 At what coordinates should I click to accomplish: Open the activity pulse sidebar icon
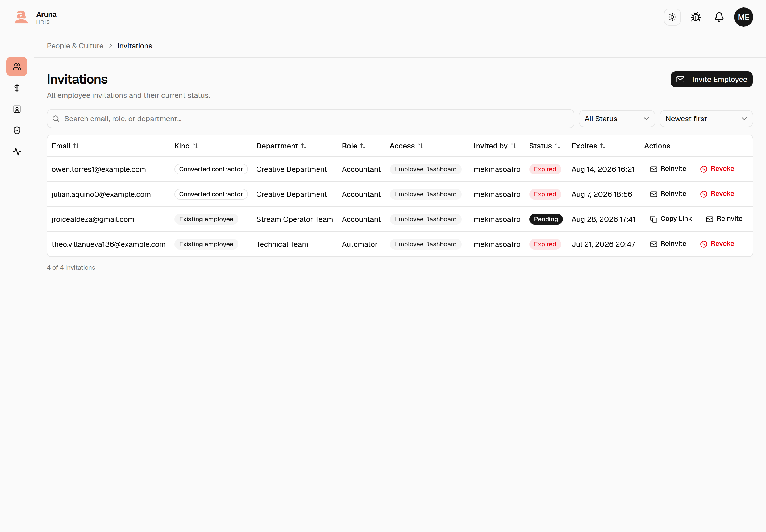click(17, 152)
